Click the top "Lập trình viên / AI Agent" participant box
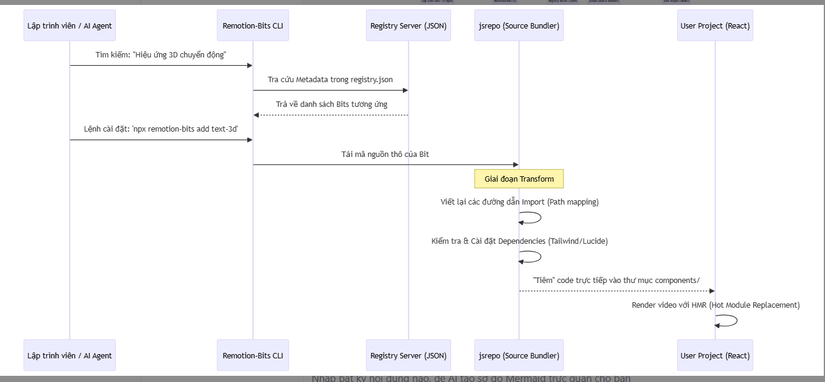 (x=69, y=25)
